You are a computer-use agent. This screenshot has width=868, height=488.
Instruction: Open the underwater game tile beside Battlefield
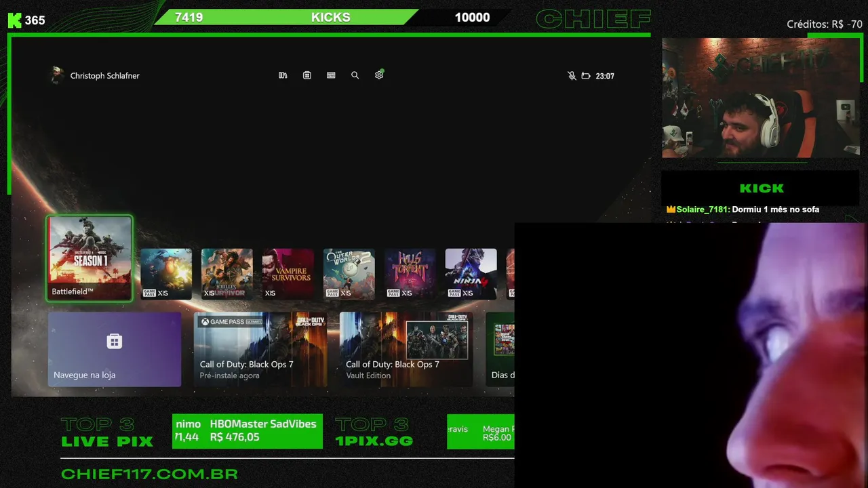point(166,274)
